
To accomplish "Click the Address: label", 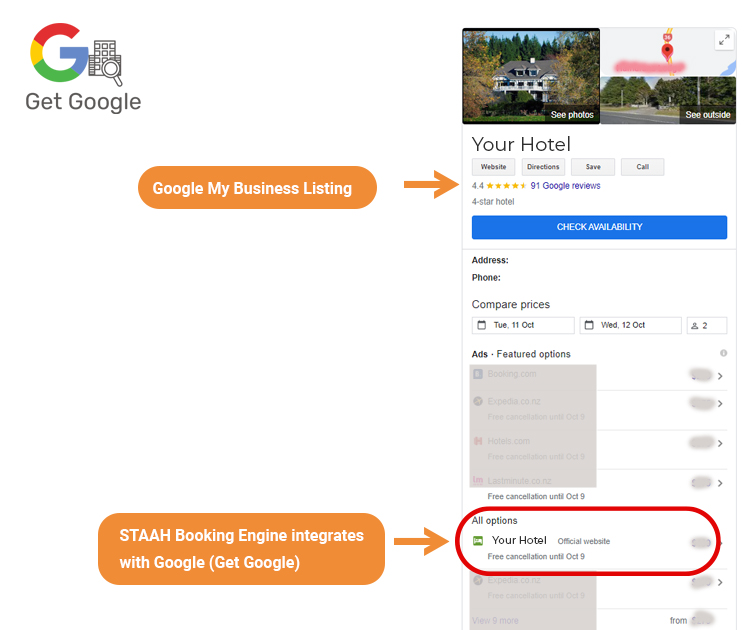I will click(x=490, y=260).
